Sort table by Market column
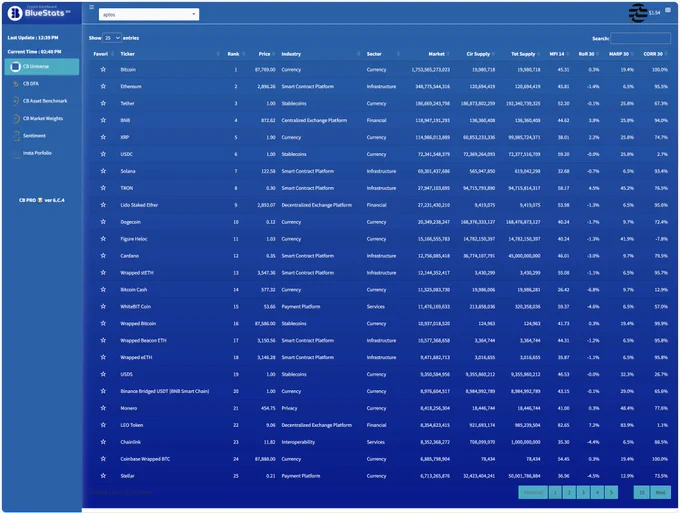Image resolution: width=680 pixels, height=513 pixels. [x=437, y=54]
